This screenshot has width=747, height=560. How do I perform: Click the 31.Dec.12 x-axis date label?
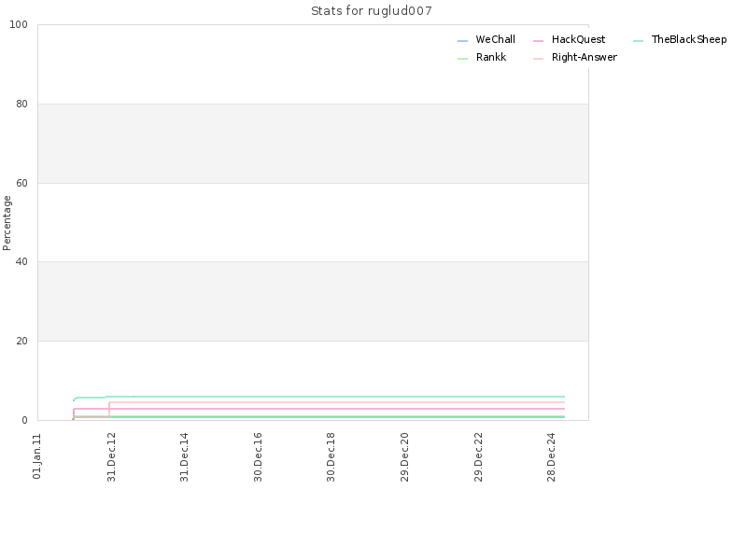coord(111,457)
